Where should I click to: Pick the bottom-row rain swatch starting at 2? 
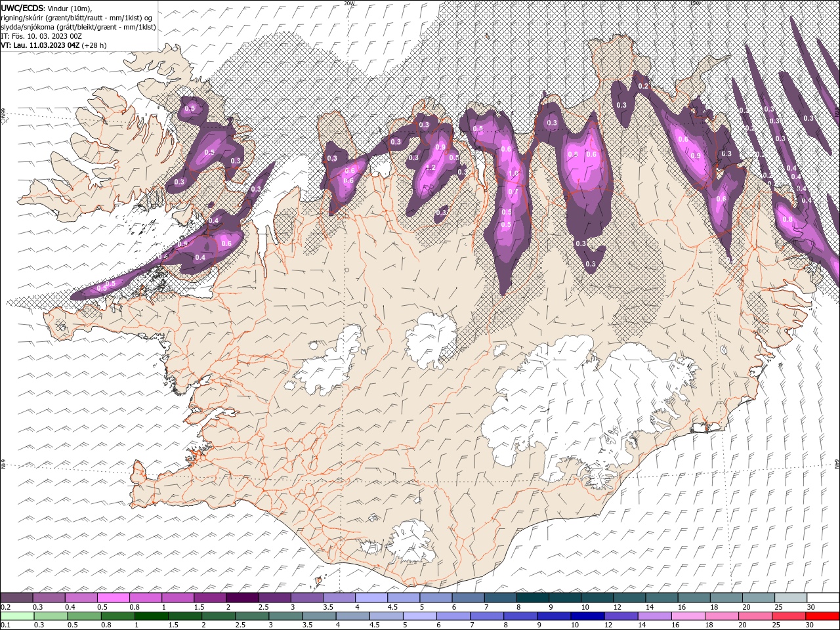click(x=218, y=616)
